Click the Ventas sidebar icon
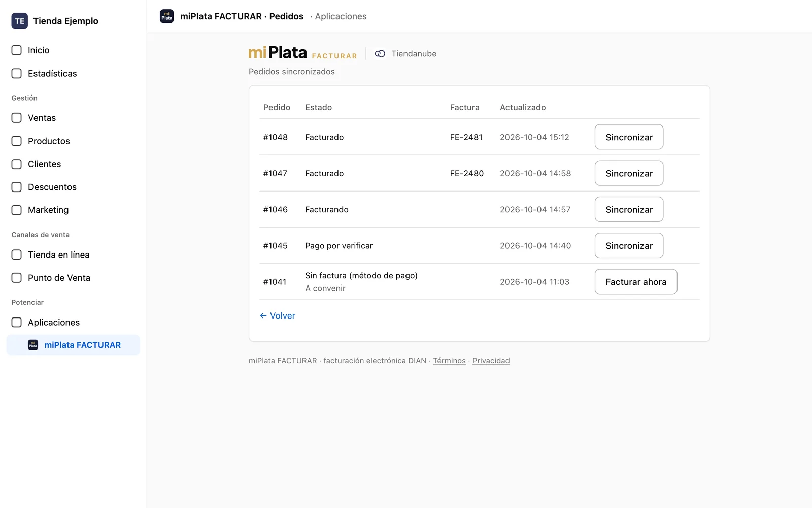Image resolution: width=812 pixels, height=508 pixels. [17, 118]
